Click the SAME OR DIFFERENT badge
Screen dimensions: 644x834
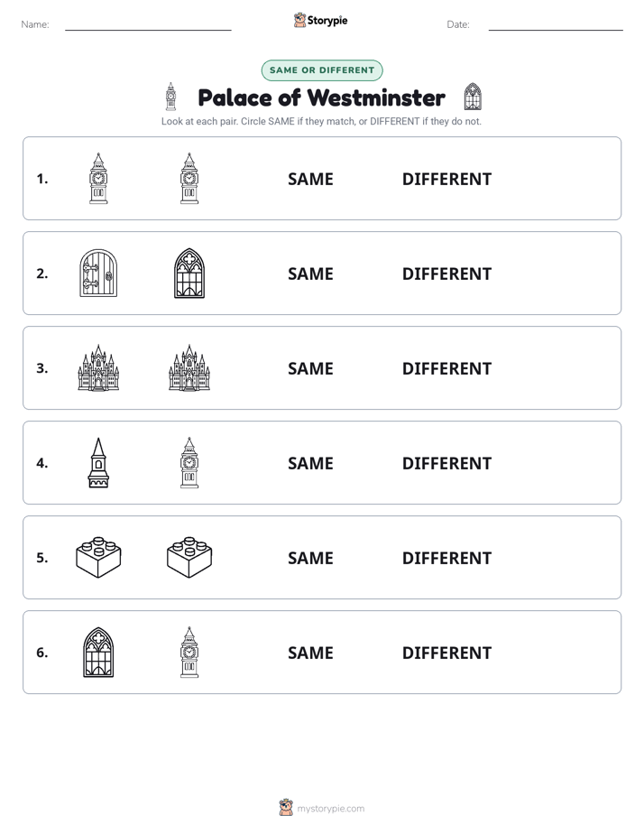pyautogui.click(x=322, y=70)
